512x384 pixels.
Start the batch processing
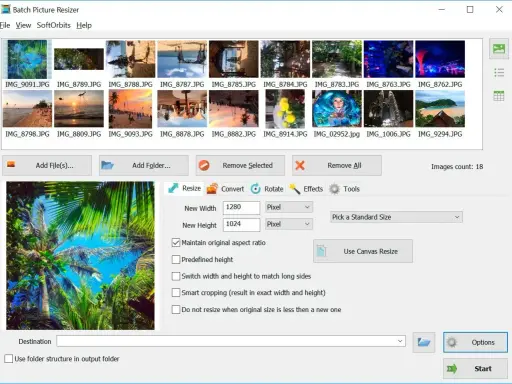click(475, 368)
